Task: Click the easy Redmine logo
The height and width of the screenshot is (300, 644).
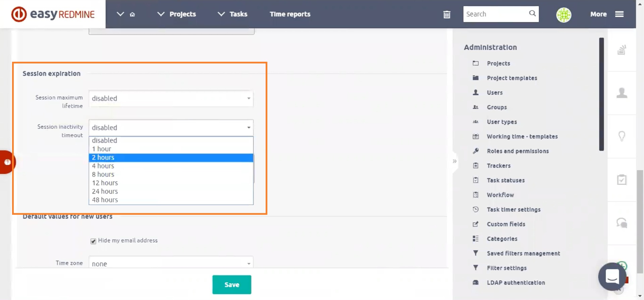Action: click(x=53, y=14)
